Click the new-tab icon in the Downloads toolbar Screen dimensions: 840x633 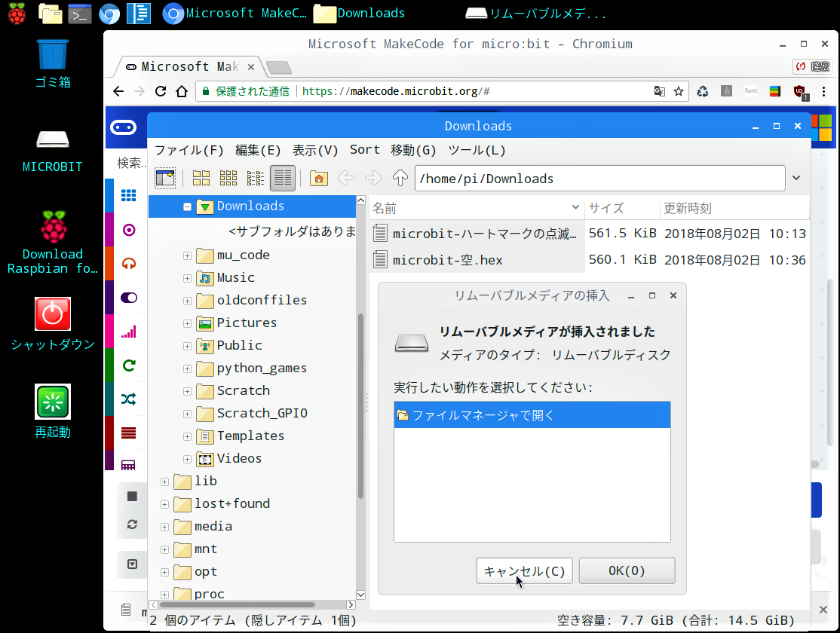click(x=165, y=178)
